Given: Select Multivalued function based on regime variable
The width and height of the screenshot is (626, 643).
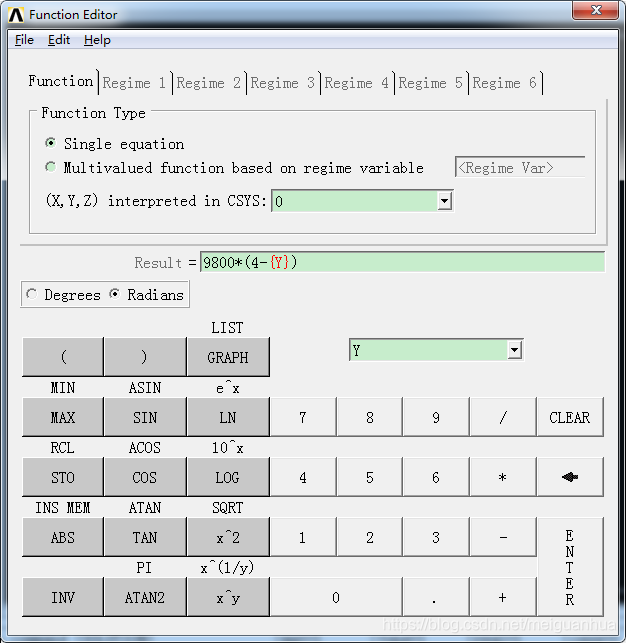Looking at the screenshot, I should 50,167.
